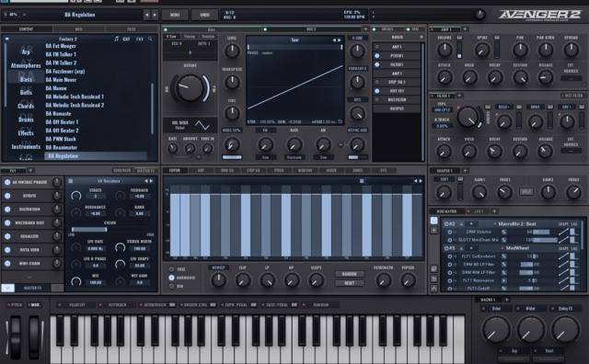Select the FREE radio option
The width and height of the screenshot is (589, 364).
point(171,269)
